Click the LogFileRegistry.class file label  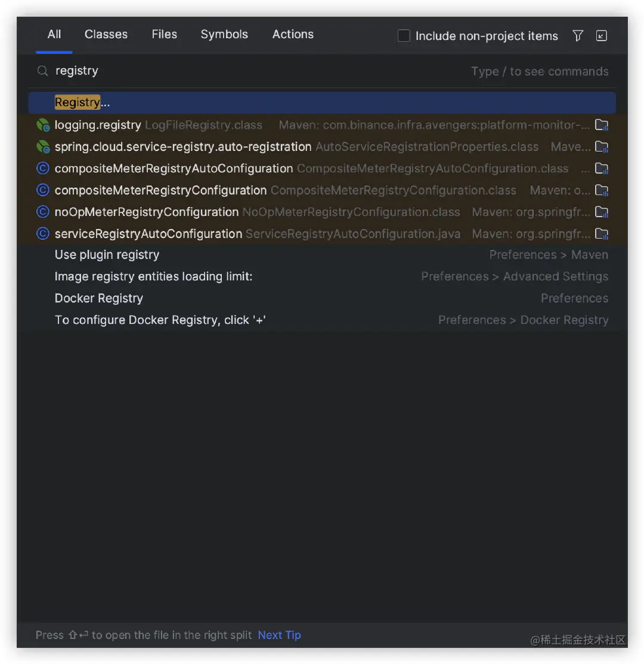tap(203, 125)
